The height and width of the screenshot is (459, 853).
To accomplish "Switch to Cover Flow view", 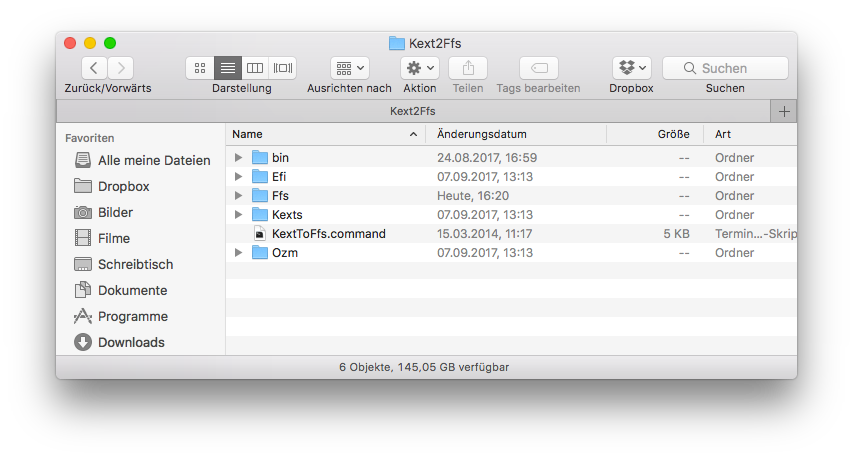I will coord(283,68).
